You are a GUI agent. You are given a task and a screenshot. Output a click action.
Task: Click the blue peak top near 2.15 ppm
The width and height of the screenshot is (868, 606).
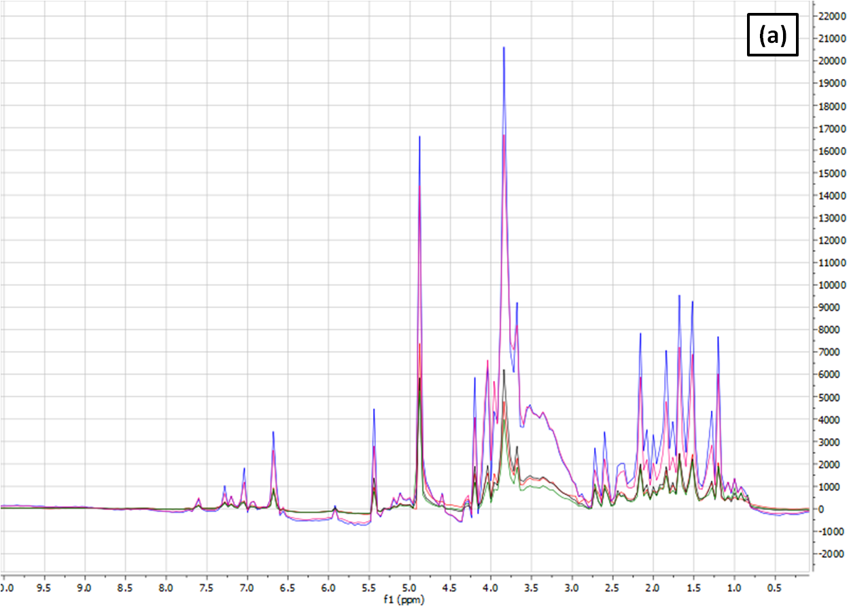[x=640, y=334]
